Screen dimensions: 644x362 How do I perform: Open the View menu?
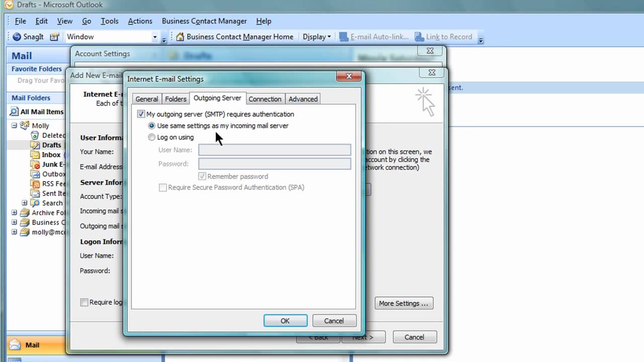coord(64,21)
